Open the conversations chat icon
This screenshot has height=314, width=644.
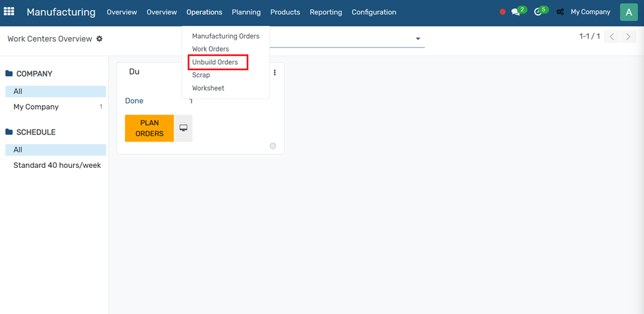517,12
